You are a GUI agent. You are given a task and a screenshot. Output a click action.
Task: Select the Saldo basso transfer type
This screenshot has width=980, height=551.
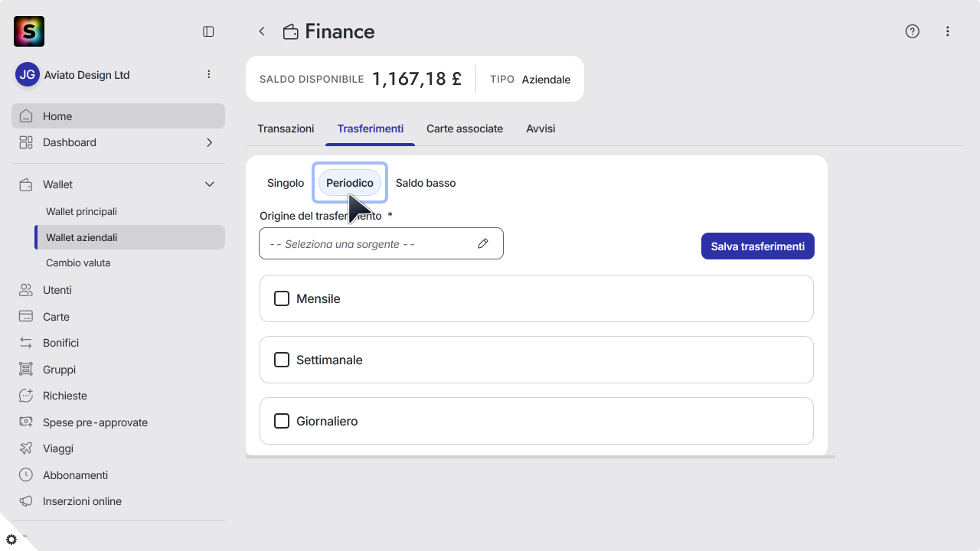[426, 183]
